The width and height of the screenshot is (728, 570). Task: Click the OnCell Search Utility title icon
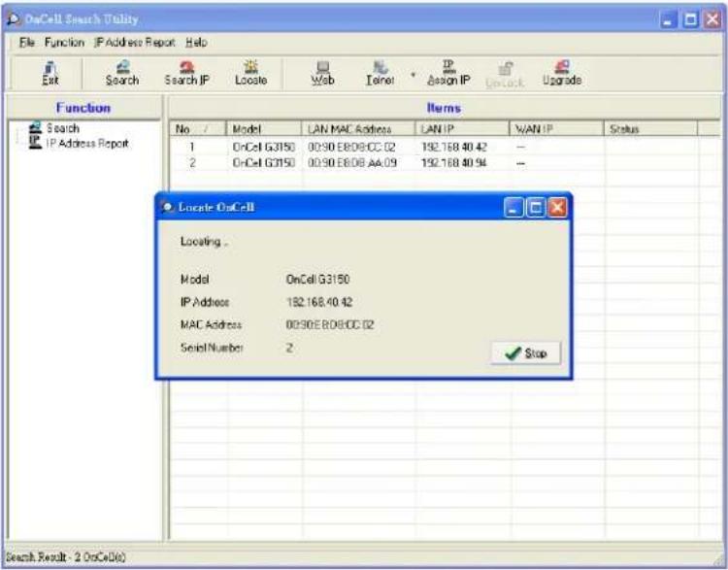(x=14, y=19)
